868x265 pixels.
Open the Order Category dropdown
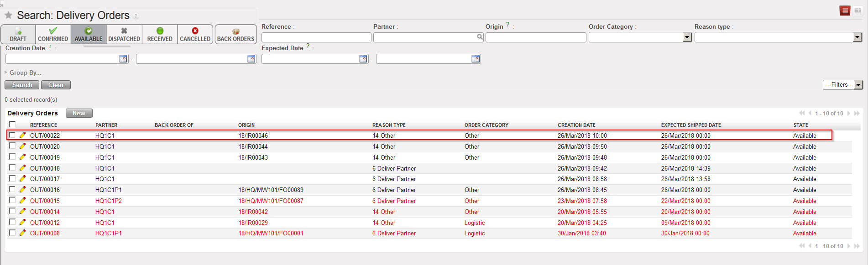pyautogui.click(x=687, y=37)
